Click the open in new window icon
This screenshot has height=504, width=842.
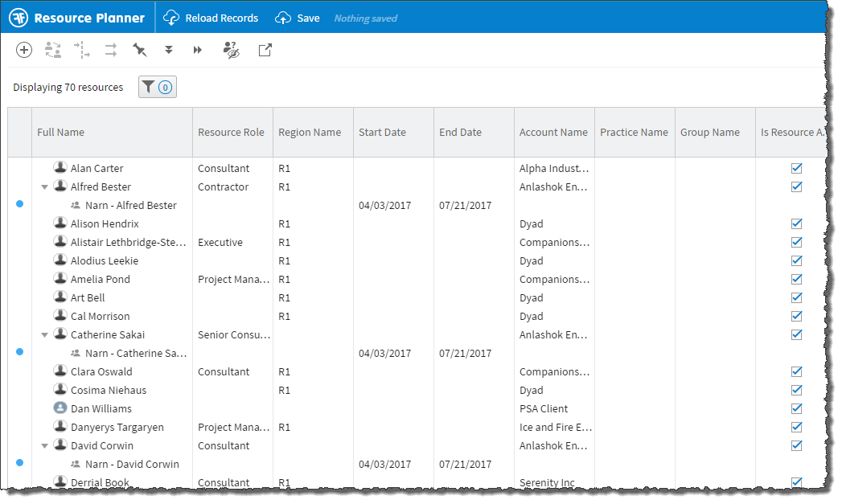coord(265,51)
